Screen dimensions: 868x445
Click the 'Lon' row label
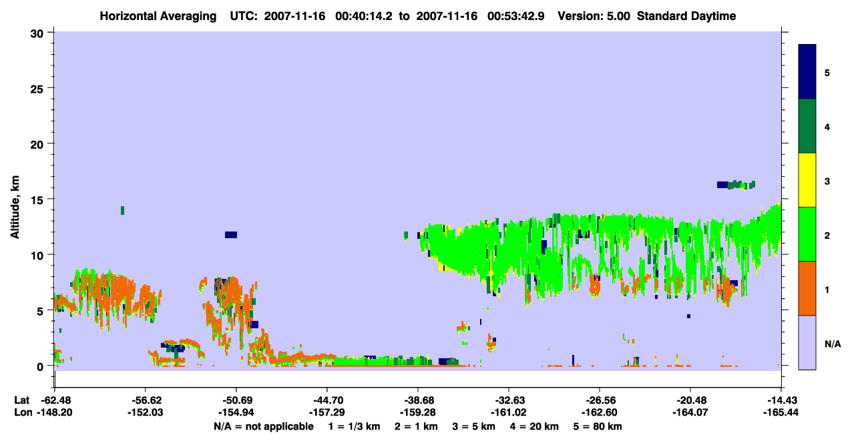tap(22, 412)
